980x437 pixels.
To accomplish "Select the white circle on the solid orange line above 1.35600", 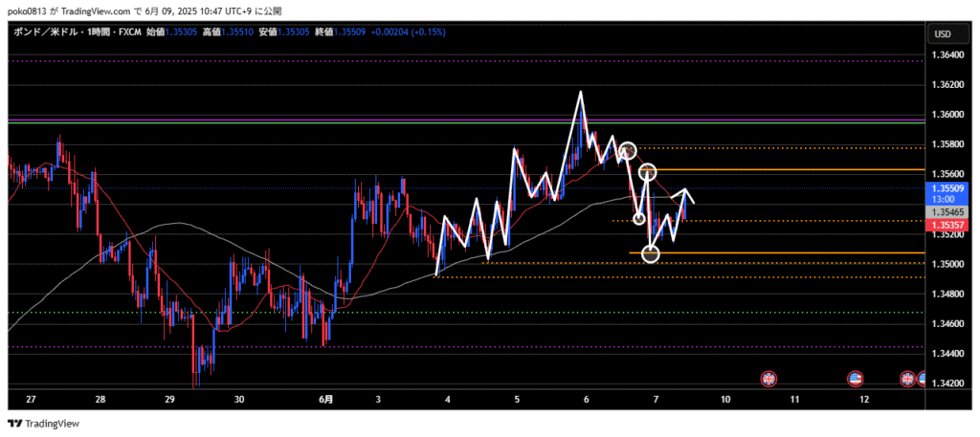I will (648, 172).
